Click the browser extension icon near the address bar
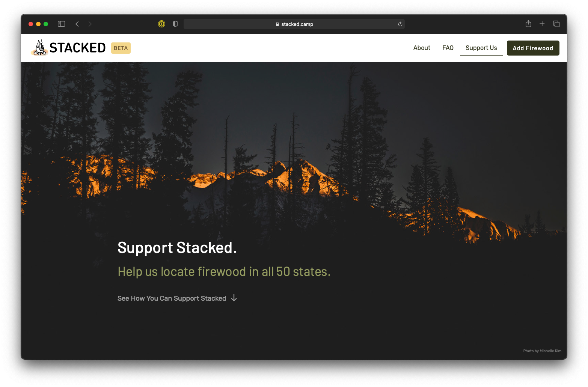The width and height of the screenshot is (588, 387). pyautogui.click(x=161, y=24)
